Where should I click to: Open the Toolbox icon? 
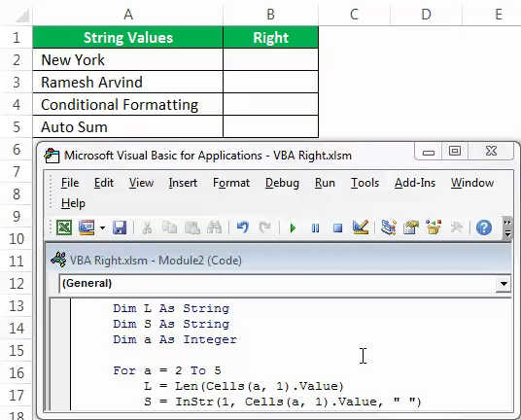pos(457,227)
